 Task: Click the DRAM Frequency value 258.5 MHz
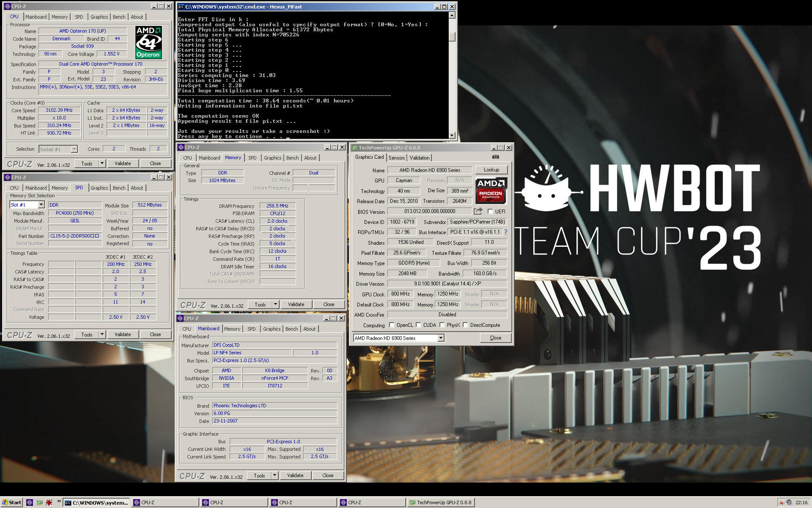[277, 206]
